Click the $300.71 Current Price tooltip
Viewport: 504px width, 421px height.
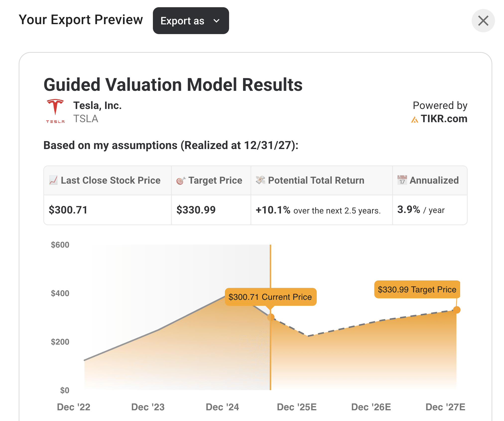(270, 297)
